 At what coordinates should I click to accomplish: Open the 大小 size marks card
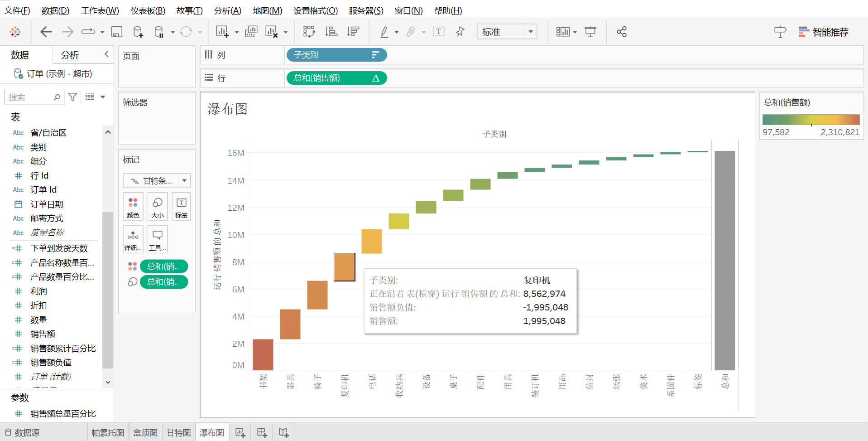(158, 207)
